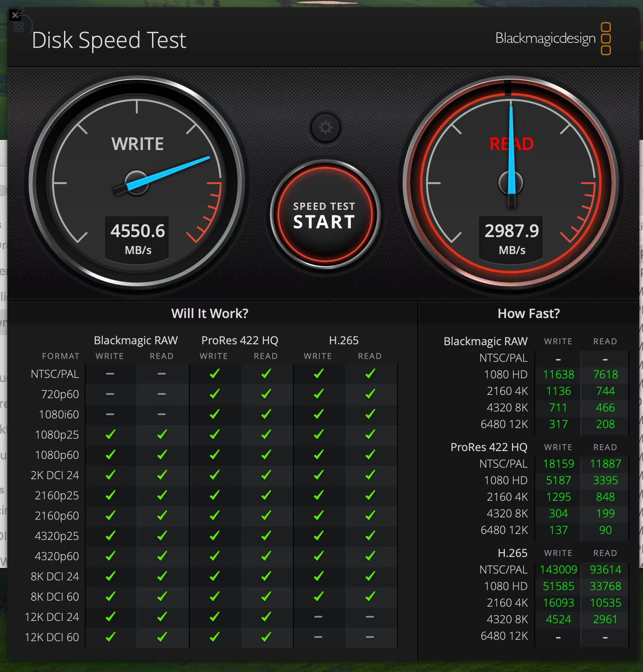Select H.265 2160 4K read value 10535
The image size is (643, 672).
click(x=605, y=603)
